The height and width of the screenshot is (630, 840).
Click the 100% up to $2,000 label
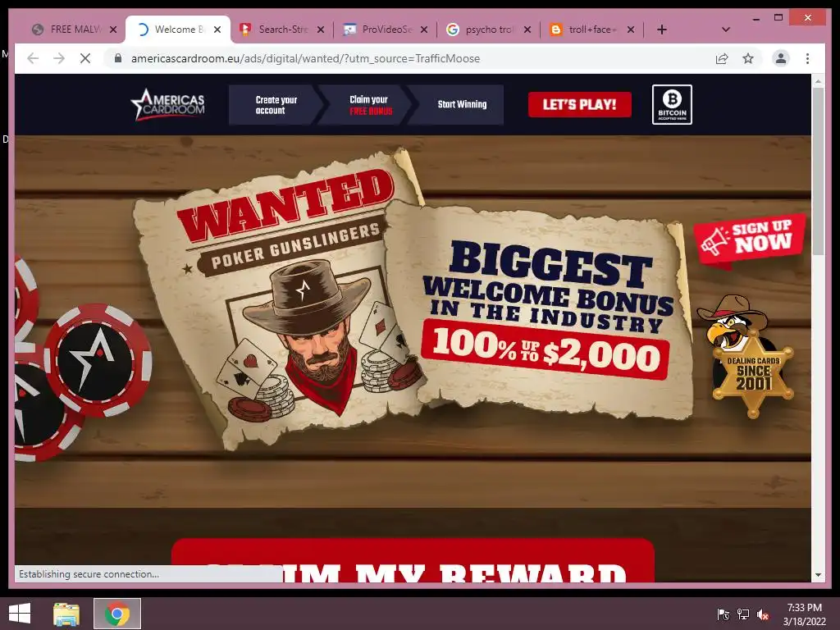[x=546, y=350]
